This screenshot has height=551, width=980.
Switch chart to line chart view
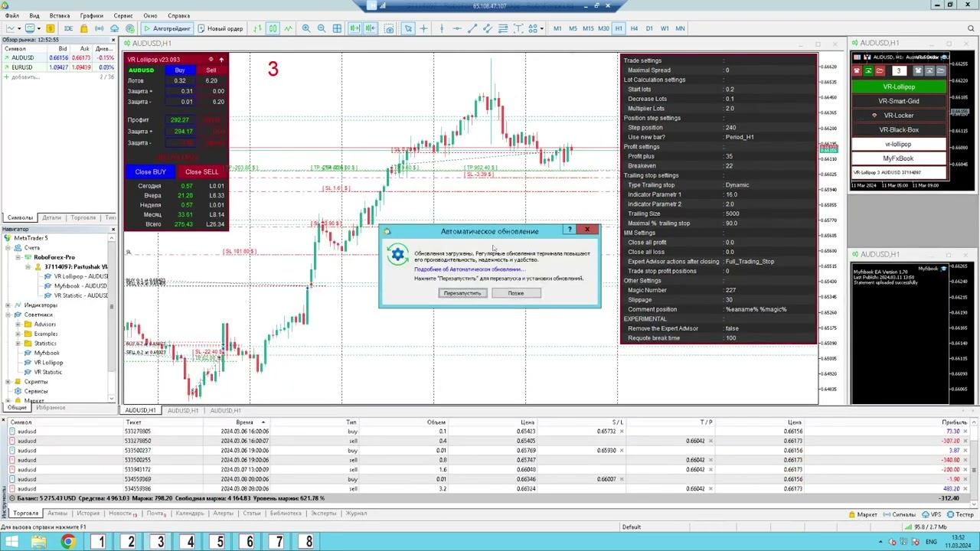point(288,28)
